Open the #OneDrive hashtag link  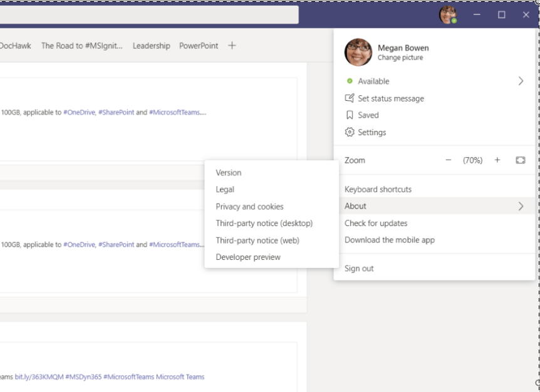click(x=80, y=113)
